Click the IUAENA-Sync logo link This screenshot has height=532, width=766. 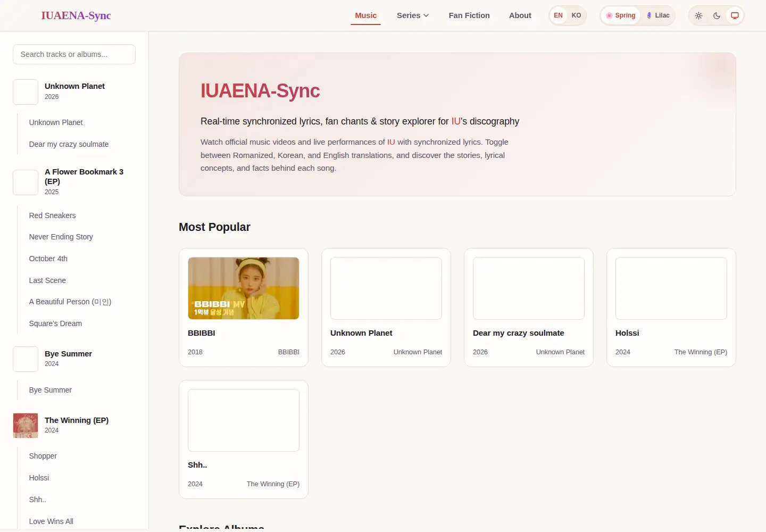(x=76, y=15)
